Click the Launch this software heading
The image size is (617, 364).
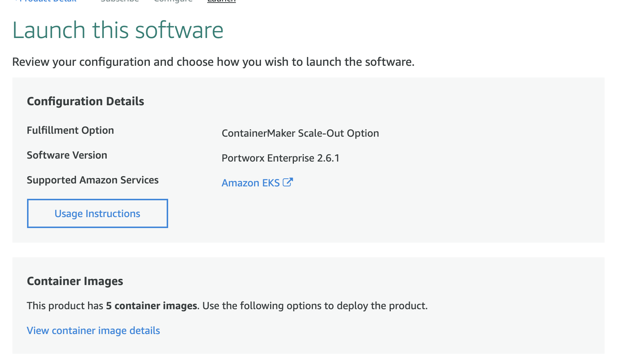[118, 30]
